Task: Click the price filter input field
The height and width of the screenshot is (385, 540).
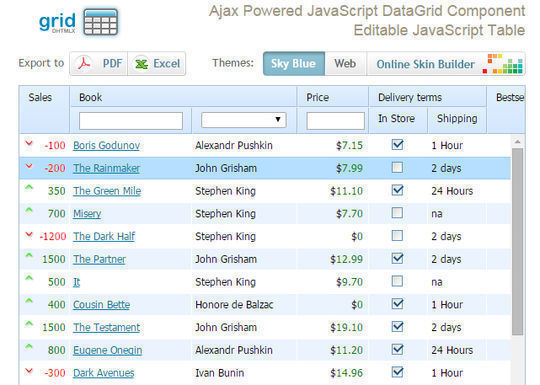Action: coord(335,121)
